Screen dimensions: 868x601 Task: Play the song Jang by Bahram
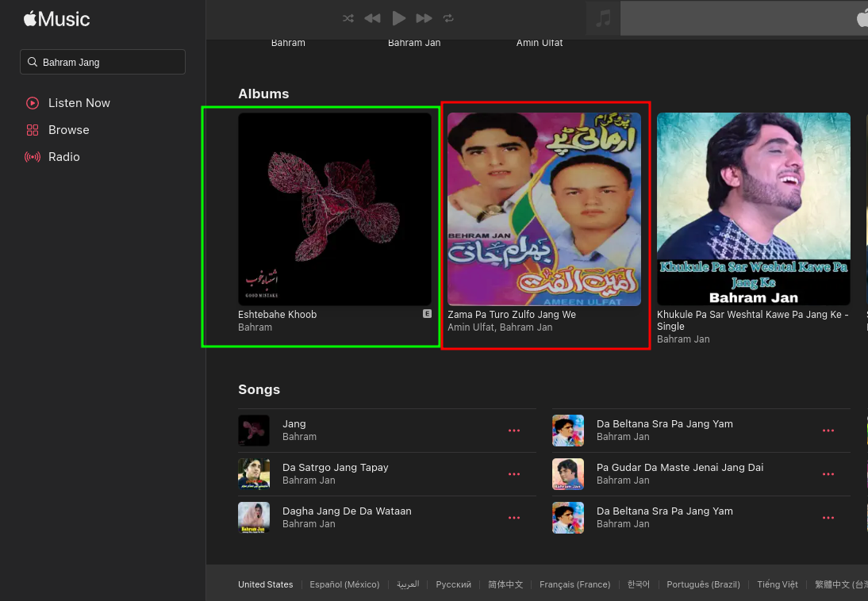pyautogui.click(x=294, y=424)
